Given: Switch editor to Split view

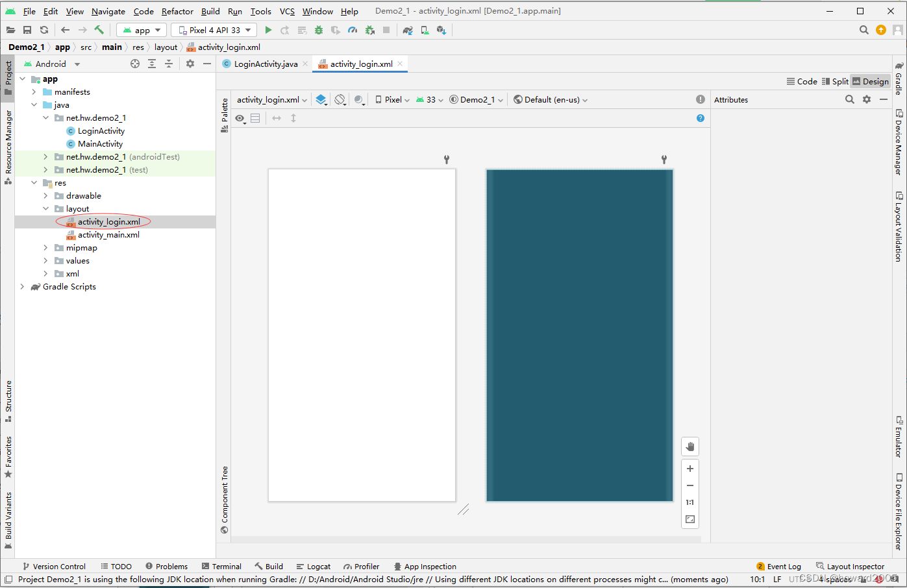Looking at the screenshot, I should pyautogui.click(x=835, y=81).
